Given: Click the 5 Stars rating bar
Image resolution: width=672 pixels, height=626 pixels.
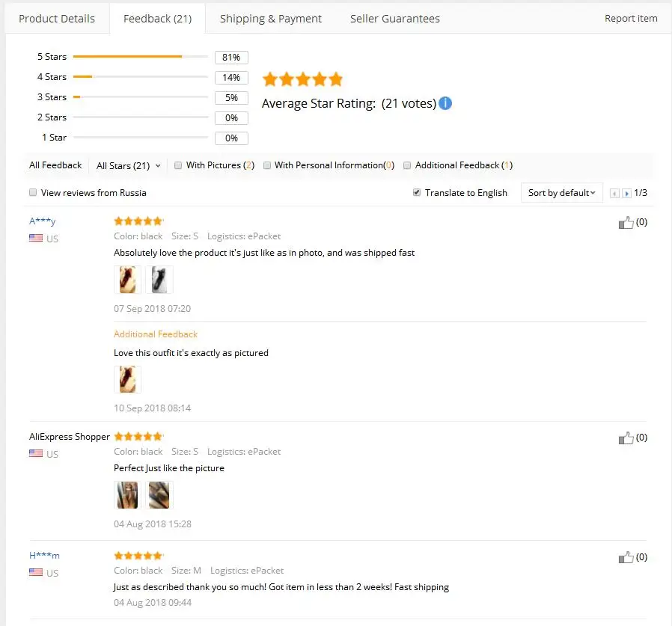Looking at the screenshot, I should click(x=141, y=57).
